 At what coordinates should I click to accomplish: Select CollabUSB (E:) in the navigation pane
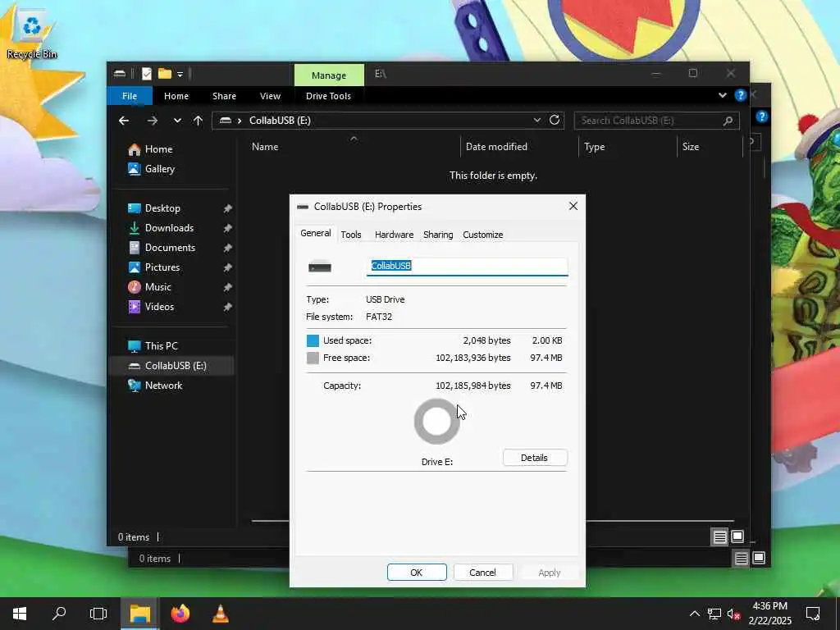click(171, 365)
